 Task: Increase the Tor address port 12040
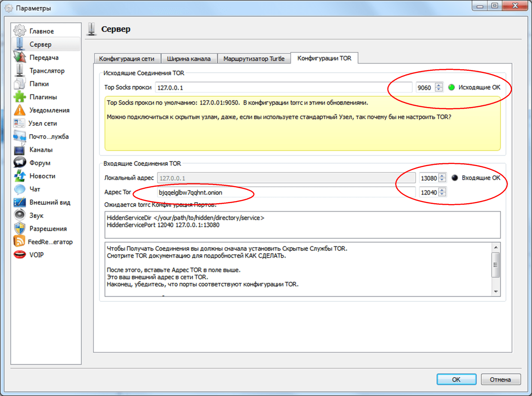(442, 190)
